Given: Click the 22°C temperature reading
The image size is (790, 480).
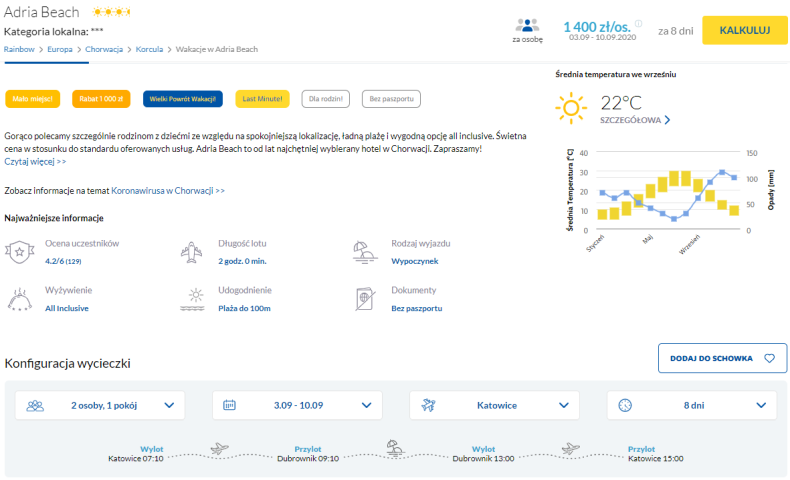Looking at the screenshot, I should point(621,103).
